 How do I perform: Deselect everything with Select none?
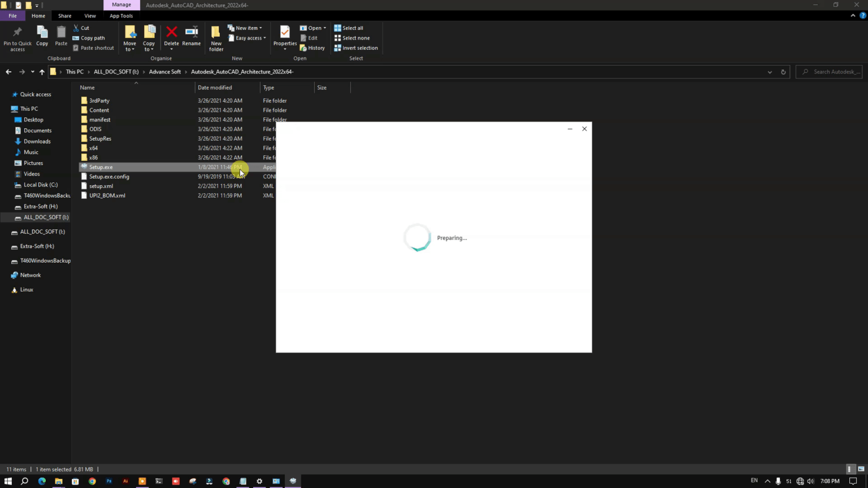click(355, 38)
